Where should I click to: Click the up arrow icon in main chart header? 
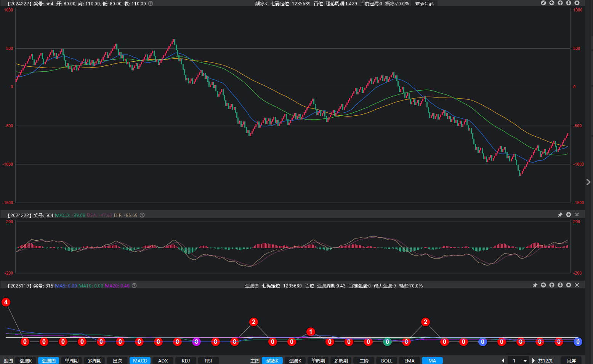coord(560,3)
